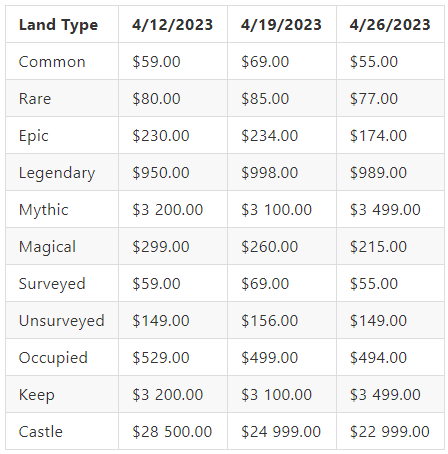The height and width of the screenshot is (454, 448).
Task: Click the 4/26/2023 column header
Action: tap(390, 25)
